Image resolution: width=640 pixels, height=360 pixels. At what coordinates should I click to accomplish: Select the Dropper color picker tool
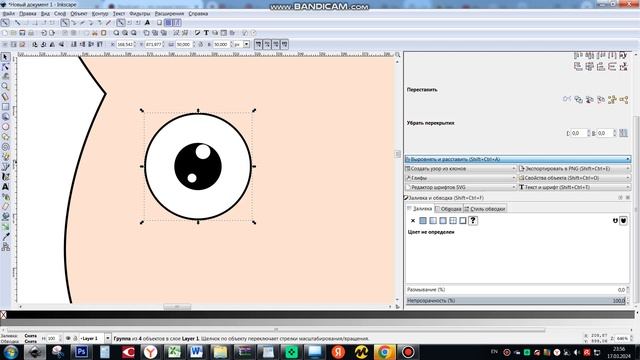point(5,237)
